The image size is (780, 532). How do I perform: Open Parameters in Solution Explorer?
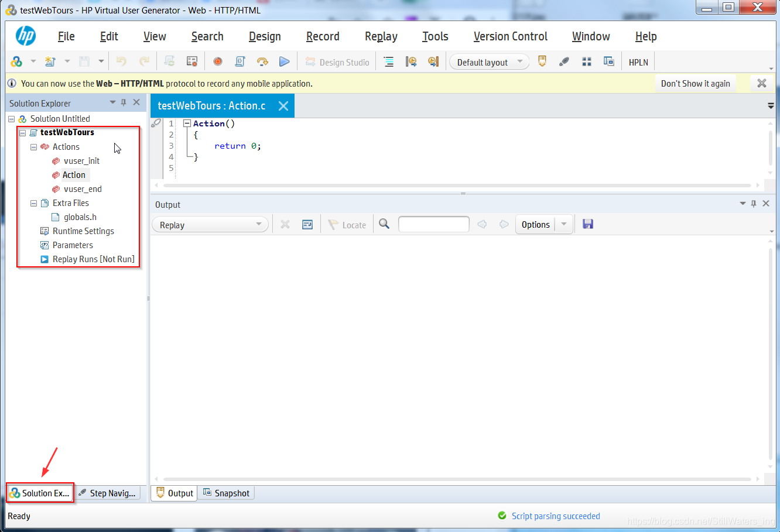click(x=73, y=245)
